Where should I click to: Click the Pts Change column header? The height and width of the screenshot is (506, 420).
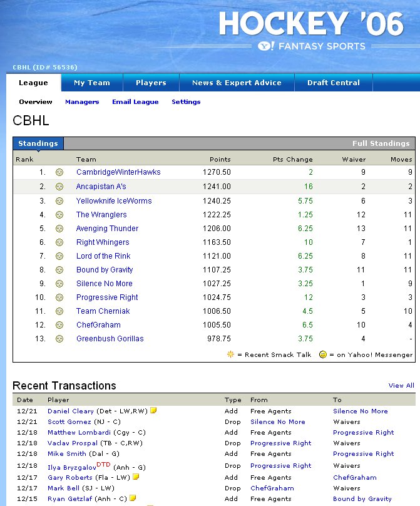(292, 160)
